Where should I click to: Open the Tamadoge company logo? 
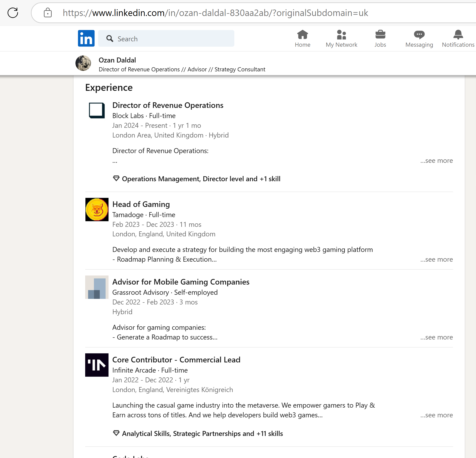click(97, 210)
